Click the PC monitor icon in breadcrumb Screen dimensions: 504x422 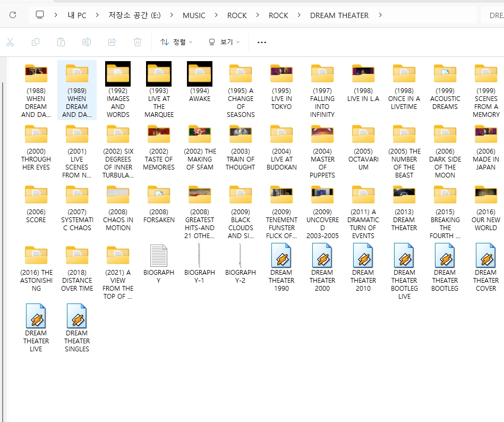tap(40, 15)
